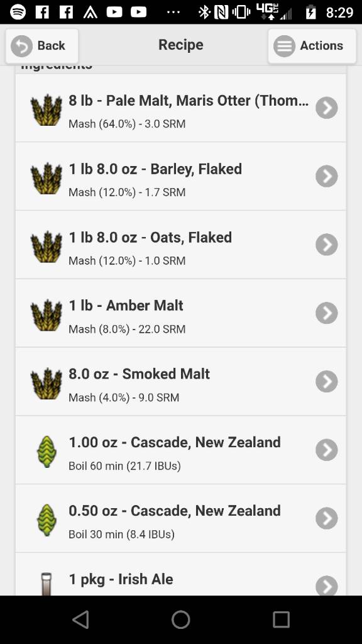Tap the grain icon next to Oats, Flaked
Screen dimensions: 362x644
point(47,247)
